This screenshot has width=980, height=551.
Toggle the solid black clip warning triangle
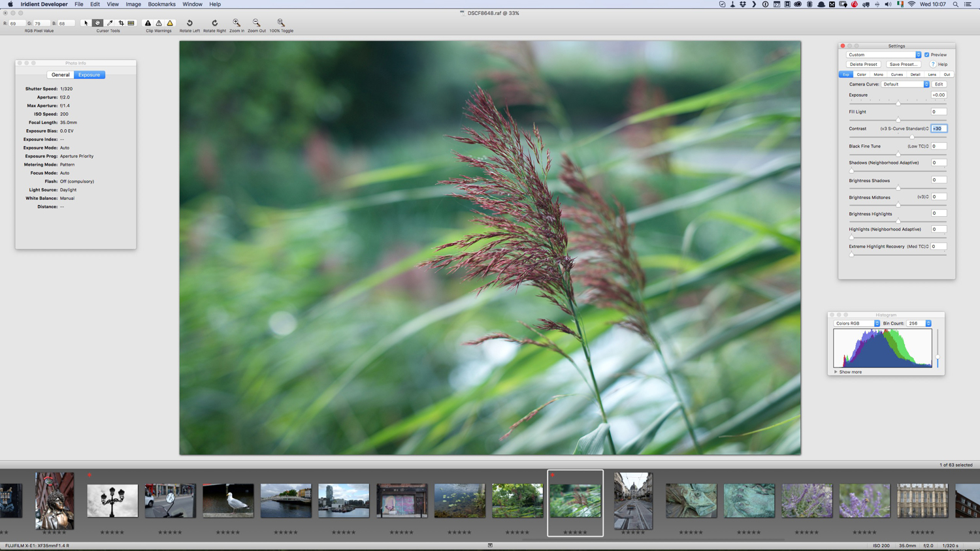[x=148, y=23]
